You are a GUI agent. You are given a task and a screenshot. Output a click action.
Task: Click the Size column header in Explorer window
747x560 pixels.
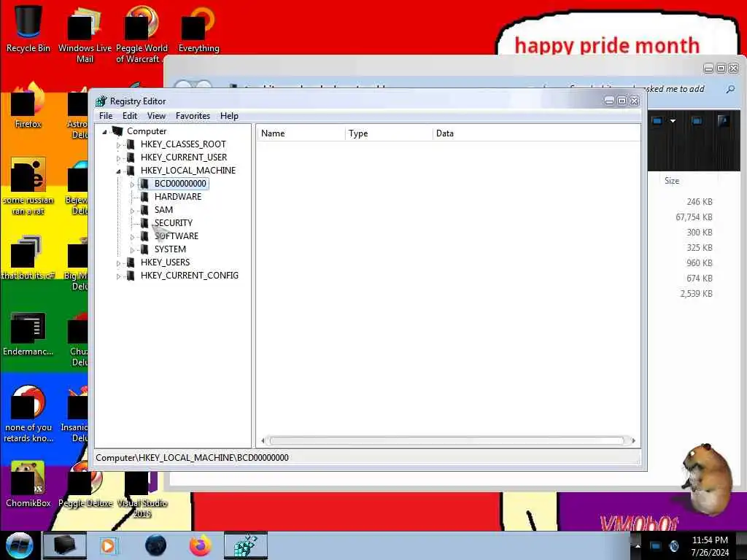pyautogui.click(x=672, y=181)
